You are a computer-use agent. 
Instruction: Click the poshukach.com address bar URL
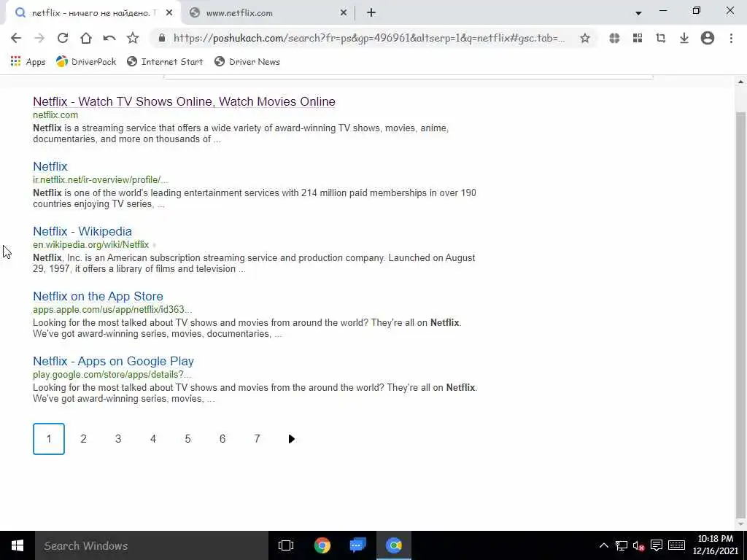(x=369, y=38)
